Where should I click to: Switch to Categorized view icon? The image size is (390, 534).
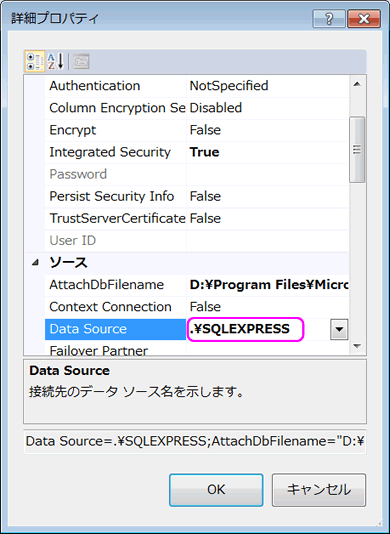click(35, 62)
